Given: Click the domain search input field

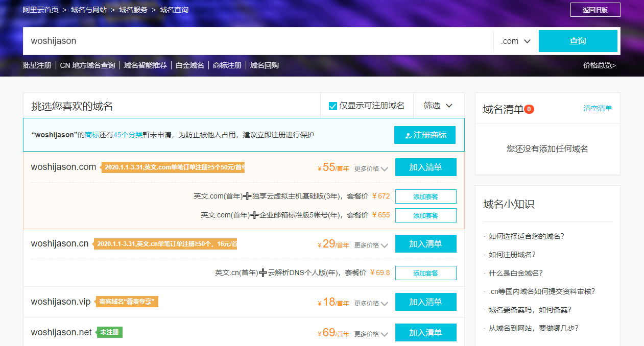Looking at the screenshot, I should (x=258, y=41).
